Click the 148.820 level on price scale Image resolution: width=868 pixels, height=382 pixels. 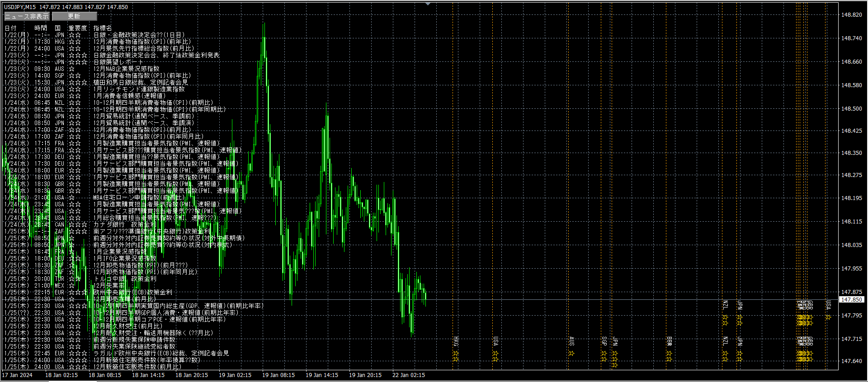851,15
